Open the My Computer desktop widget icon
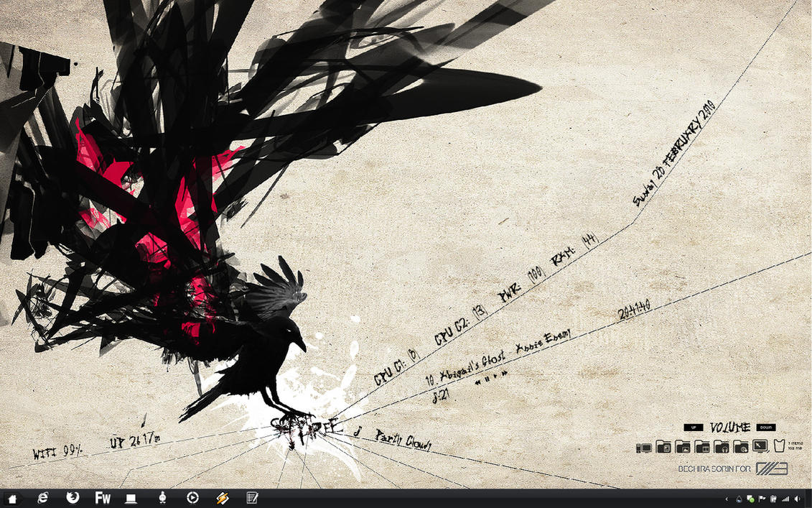This screenshot has height=508, width=812. pyautogui.click(x=644, y=448)
